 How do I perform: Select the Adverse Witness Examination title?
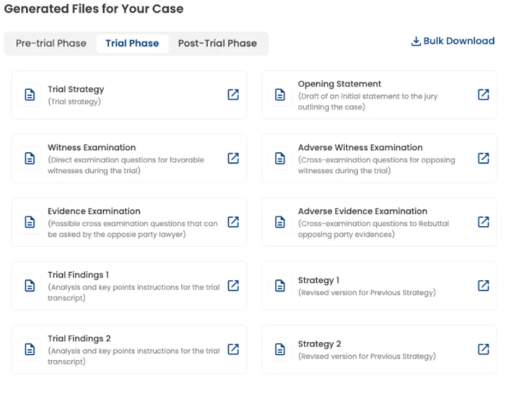(x=360, y=148)
